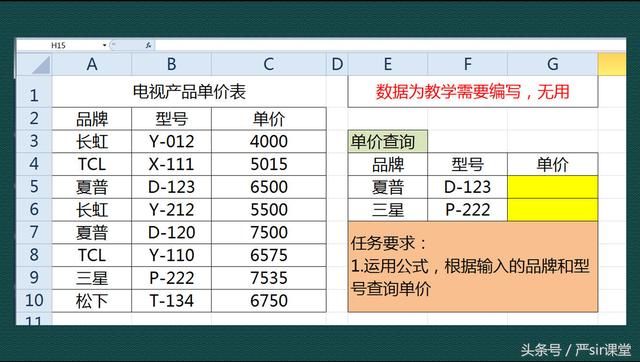Image resolution: width=640 pixels, height=362 pixels.
Task: Click the green 单价查询 label cell
Action: (388, 141)
